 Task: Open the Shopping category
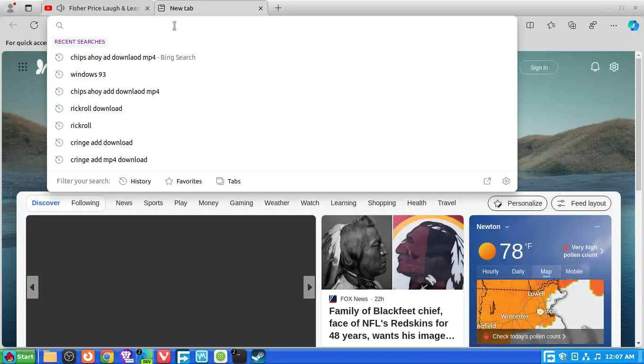[x=382, y=203]
